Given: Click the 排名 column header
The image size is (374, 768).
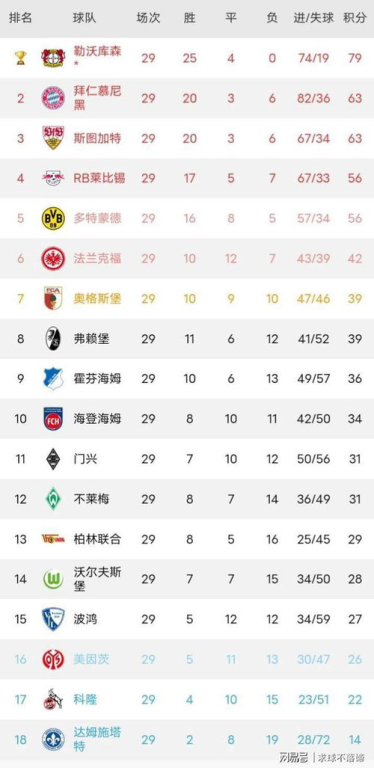Looking at the screenshot, I should pos(20,18).
